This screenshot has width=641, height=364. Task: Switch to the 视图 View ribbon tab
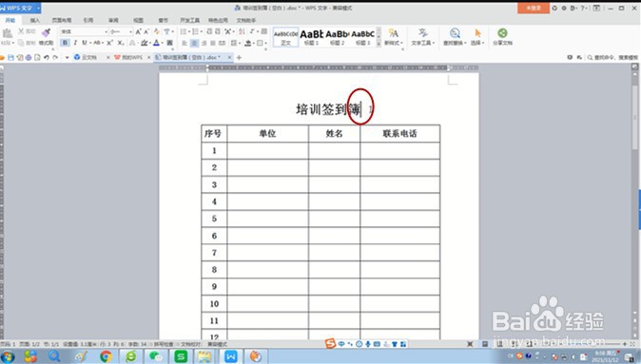(138, 20)
